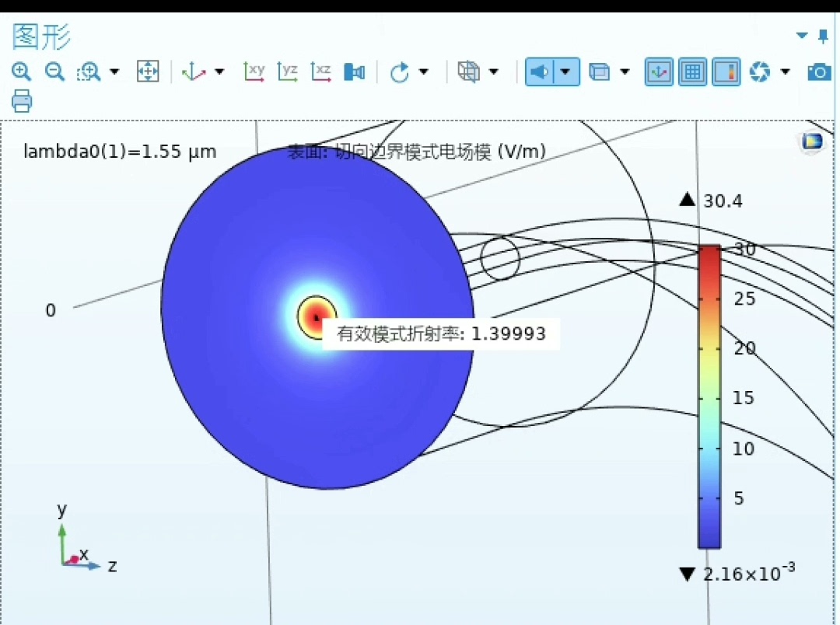Click the surface plot title with (V/m)
This screenshot has height=625, width=840.
417,152
